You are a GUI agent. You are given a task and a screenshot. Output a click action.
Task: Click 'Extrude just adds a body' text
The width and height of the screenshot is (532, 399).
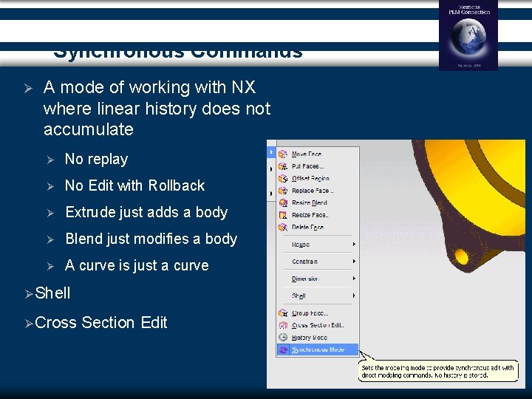(146, 212)
